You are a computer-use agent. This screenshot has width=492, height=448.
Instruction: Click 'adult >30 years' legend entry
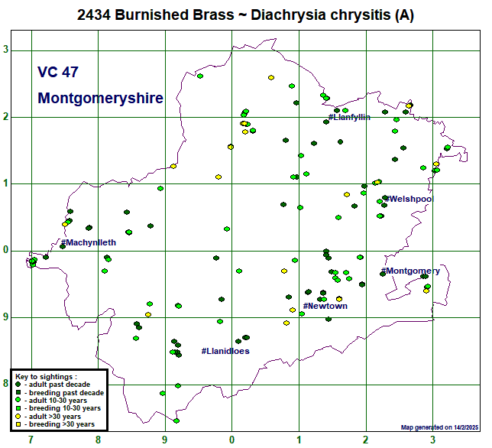(x=54, y=417)
